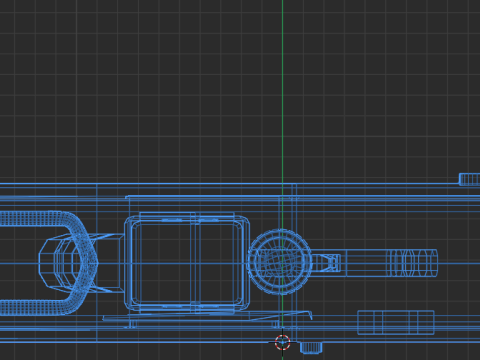Click the red-white 3D cursor
This screenshot has height=360, width=480.
click(283, 342)
